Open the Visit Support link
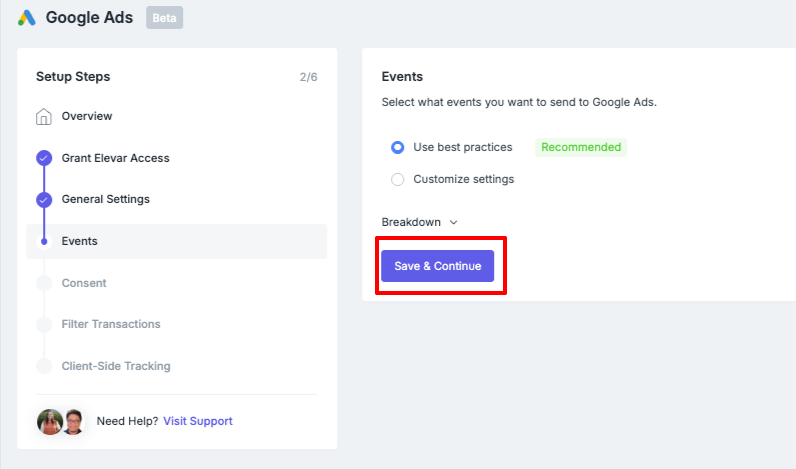 click(x=198, y=421)
